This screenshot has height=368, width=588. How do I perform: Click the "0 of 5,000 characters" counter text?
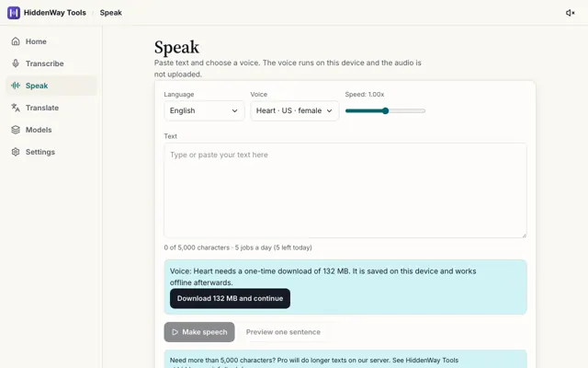click(x=197, y=247)
